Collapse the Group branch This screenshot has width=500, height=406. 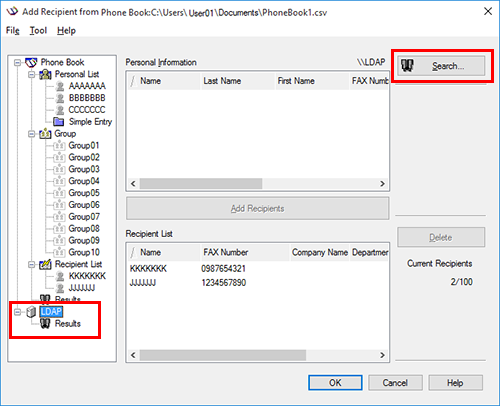tap(32, 134)
